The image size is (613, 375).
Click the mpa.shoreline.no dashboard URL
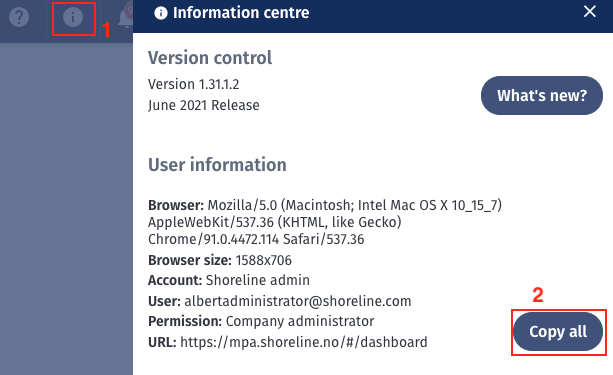click(303, 342)
